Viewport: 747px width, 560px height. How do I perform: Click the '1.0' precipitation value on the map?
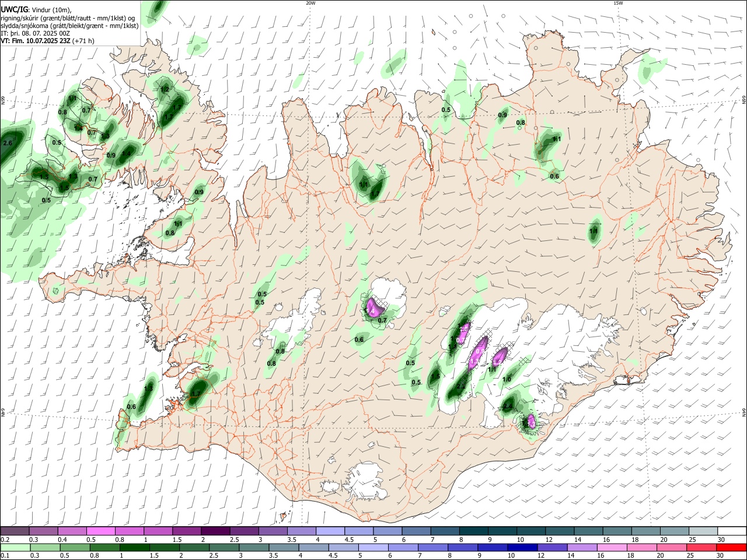507,380
